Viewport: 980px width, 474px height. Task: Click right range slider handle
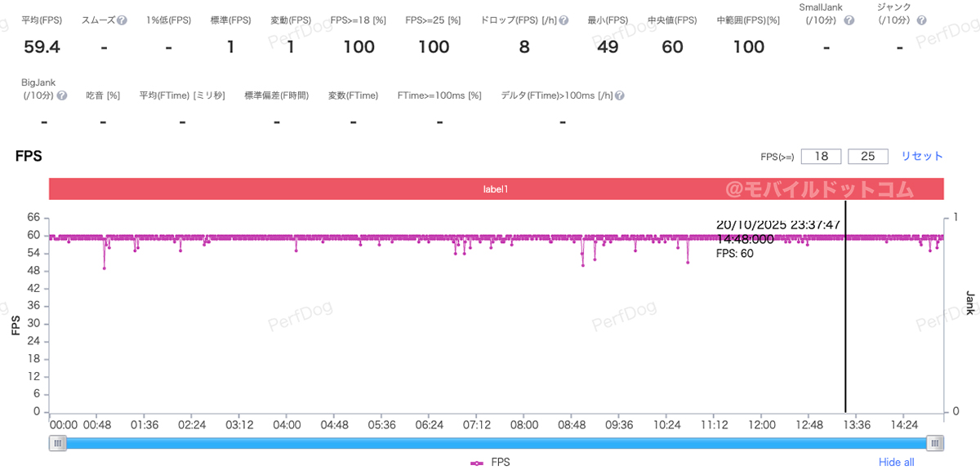936,443
